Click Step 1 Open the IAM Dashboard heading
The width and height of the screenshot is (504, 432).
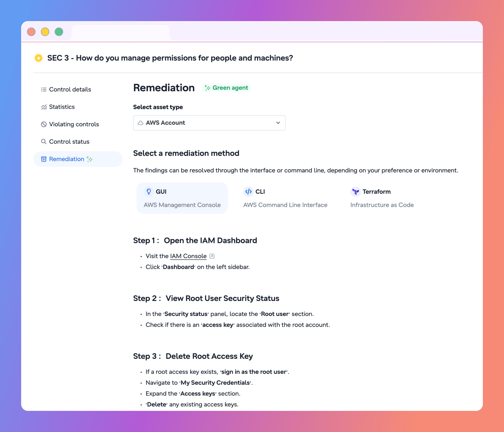point(195,241)
